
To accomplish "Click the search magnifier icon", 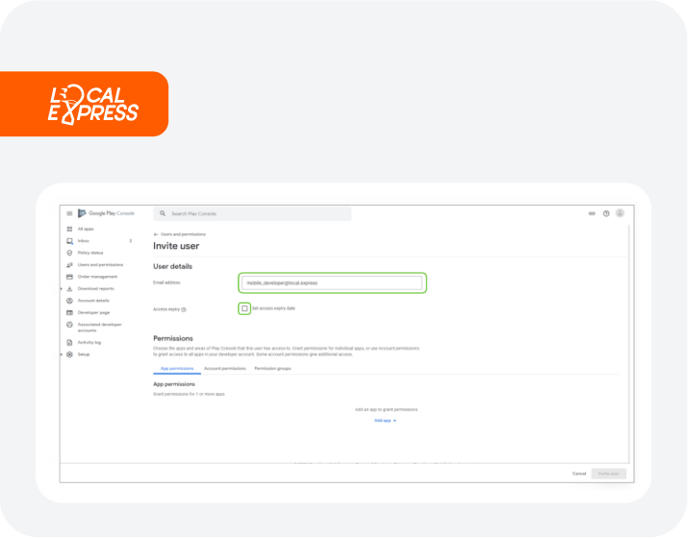I will (163, 214).
